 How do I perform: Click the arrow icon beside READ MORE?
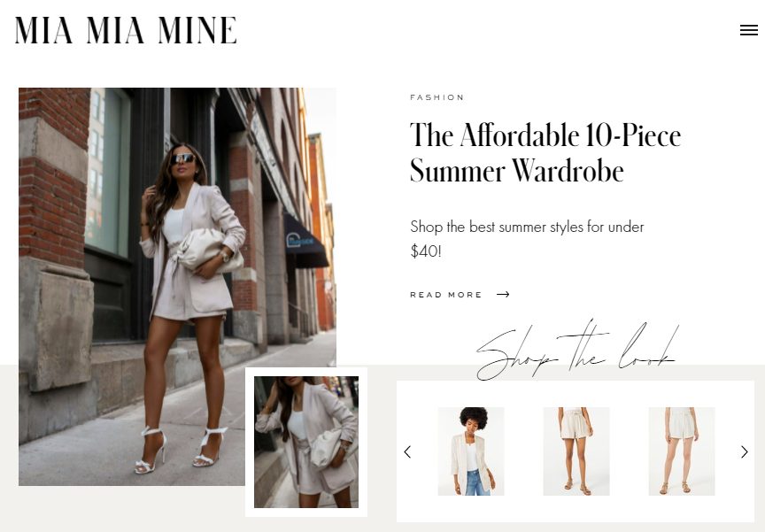pyautogui.click(x=503, y=294)
